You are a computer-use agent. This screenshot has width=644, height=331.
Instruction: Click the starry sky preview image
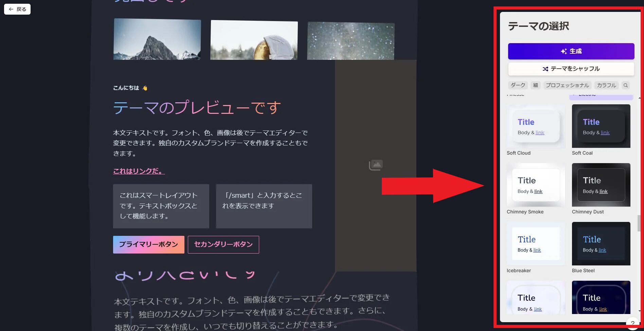pyautogui.click(x=351, y=41)
